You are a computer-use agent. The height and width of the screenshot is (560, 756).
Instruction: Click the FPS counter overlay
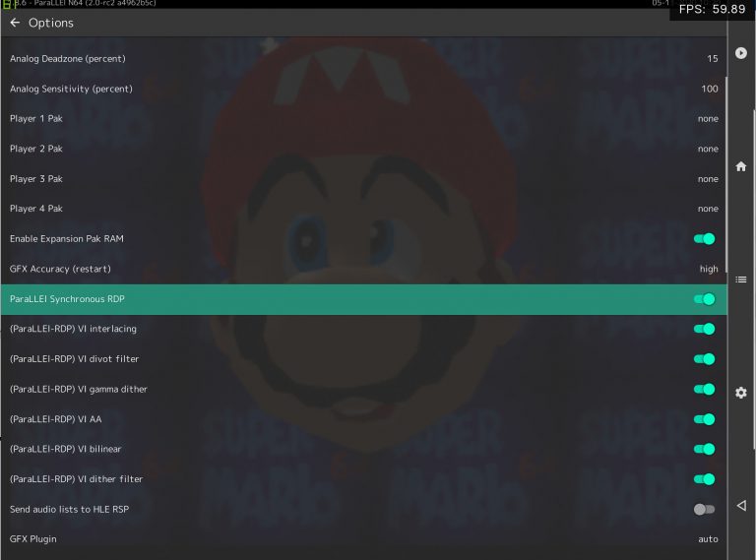coord(712,9)
